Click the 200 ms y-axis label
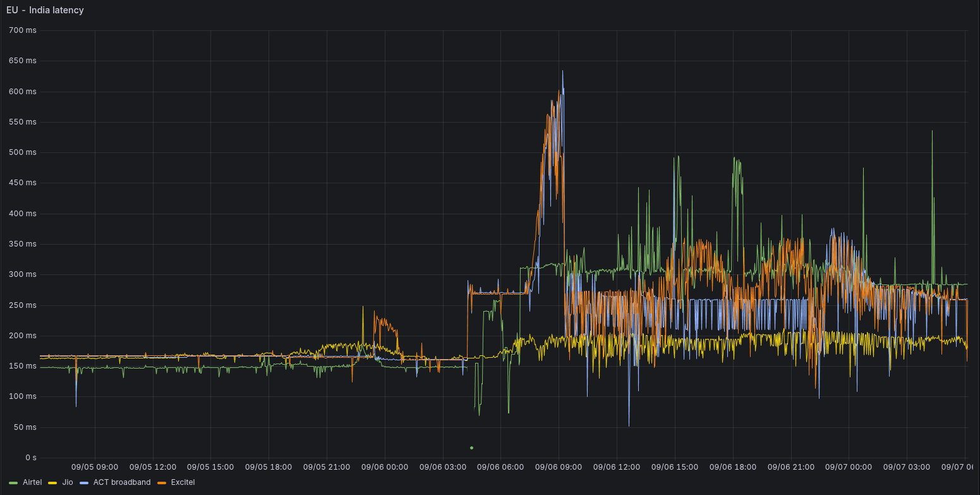 (x=22, y=336)
